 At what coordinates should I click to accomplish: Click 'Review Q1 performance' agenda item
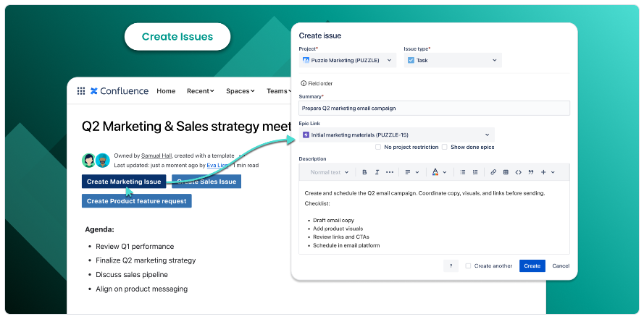pos(135,247)
